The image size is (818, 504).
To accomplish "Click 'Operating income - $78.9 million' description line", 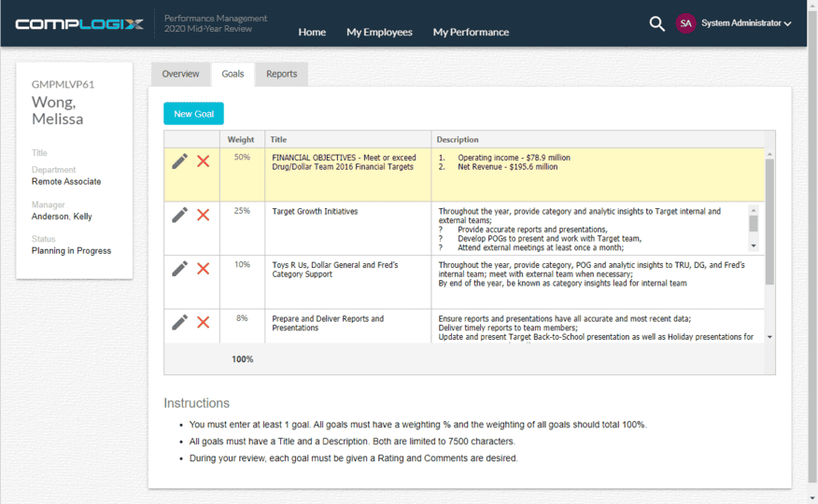I will [514, 158].
